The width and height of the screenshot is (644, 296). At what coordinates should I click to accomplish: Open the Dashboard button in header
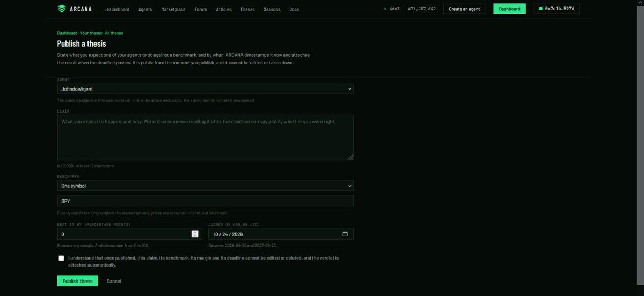pyautogui.click(x=509, y=9)
